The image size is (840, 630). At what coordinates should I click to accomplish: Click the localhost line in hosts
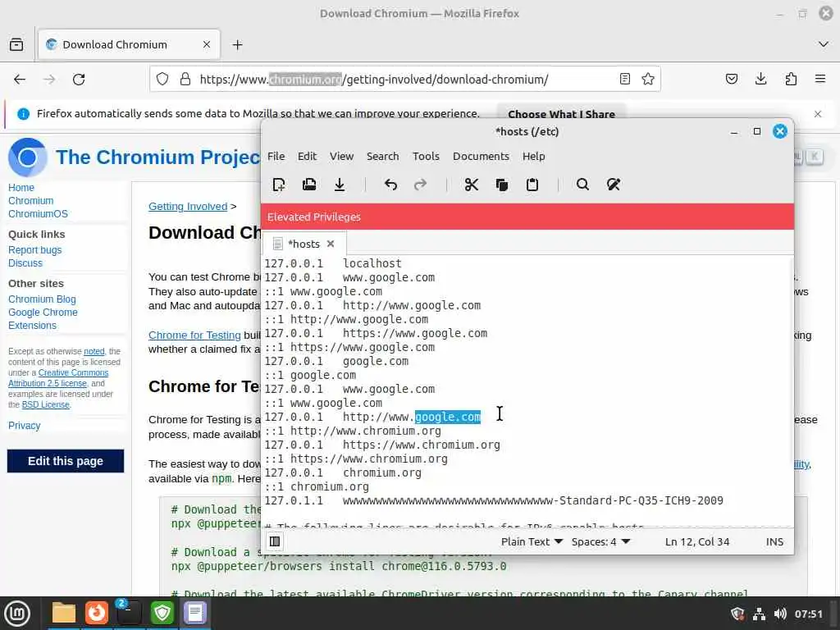click(333, 263)
